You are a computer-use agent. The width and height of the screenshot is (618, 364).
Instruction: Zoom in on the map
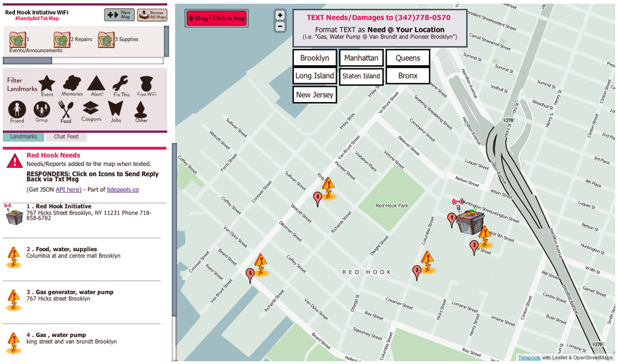pos(280,15)
